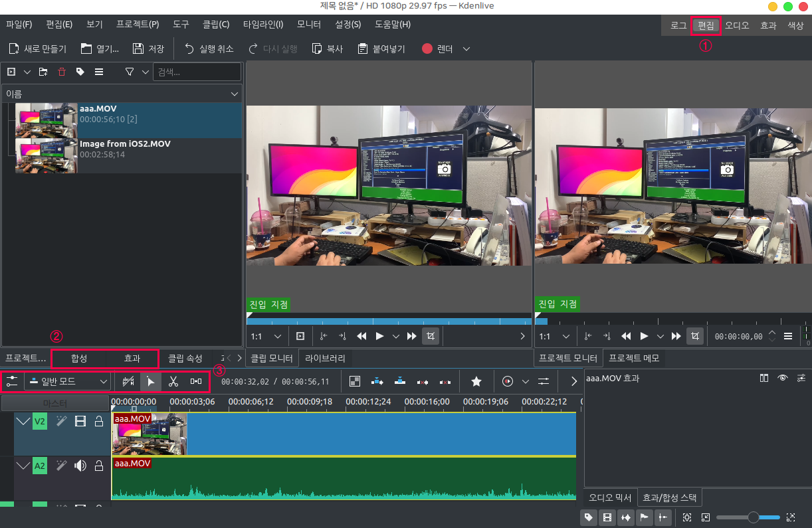
Task: Select the spacer tool in timeline toolbar
Action: (x=196, y=381)
